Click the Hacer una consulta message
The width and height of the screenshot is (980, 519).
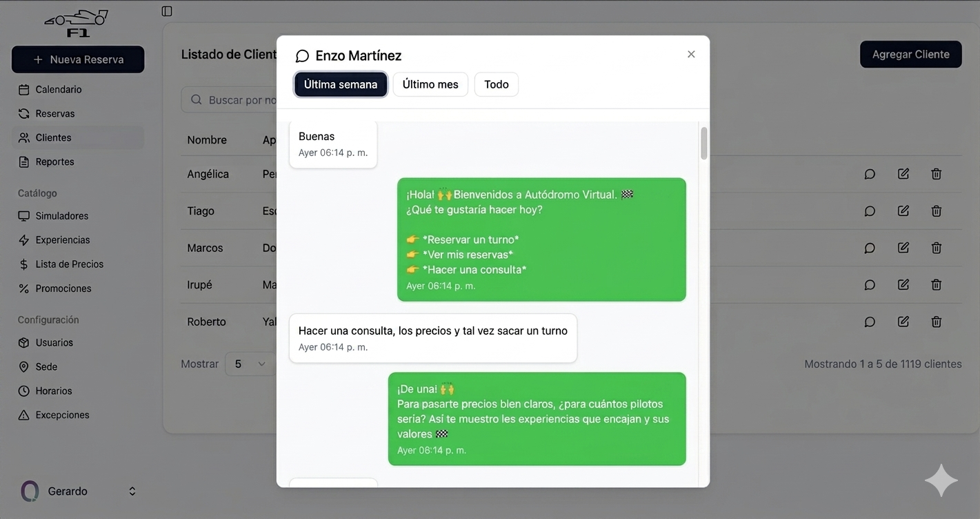pyautogui.click(x=433, y=338)
